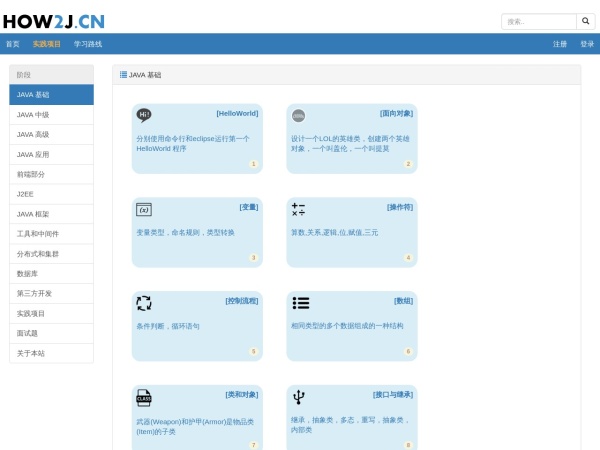Click the 注册 link

(x=560, y=44)
